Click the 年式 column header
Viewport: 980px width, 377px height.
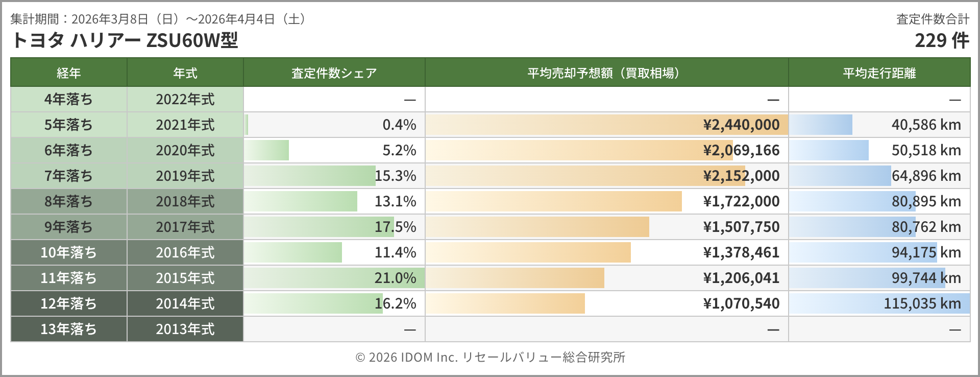(x=185, y=73)
